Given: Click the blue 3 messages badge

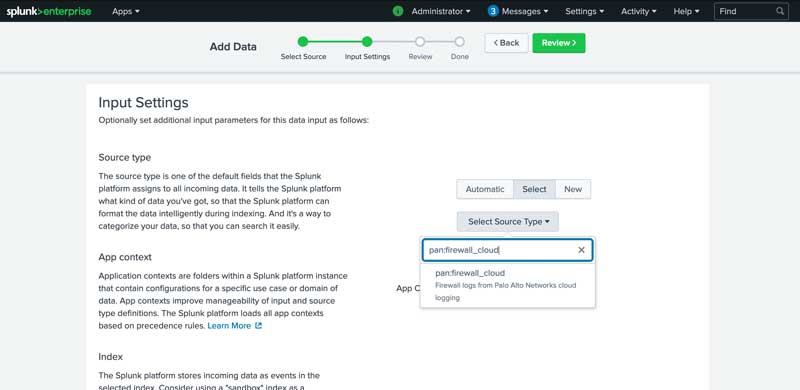Looking at the screenshot, I should point(493,11).
